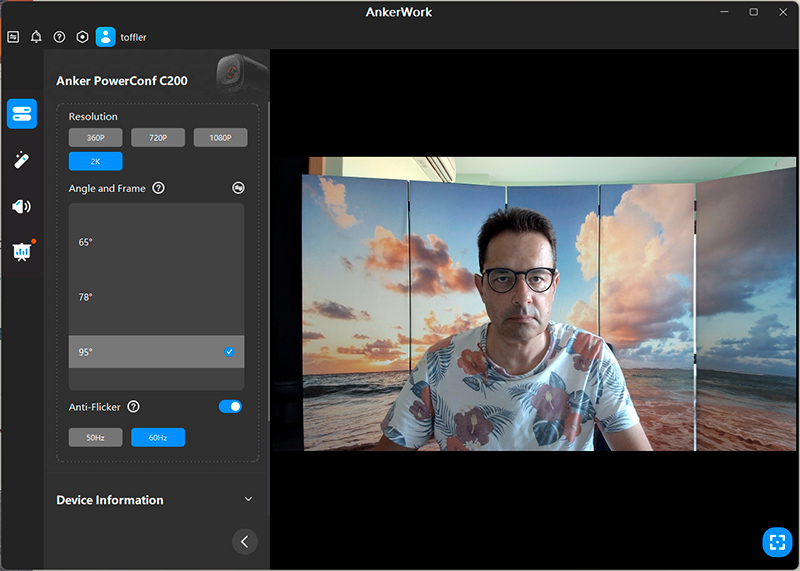
Task: Choose the 720P resolution button
Action: pyautogui.click(x=158, y=138)
